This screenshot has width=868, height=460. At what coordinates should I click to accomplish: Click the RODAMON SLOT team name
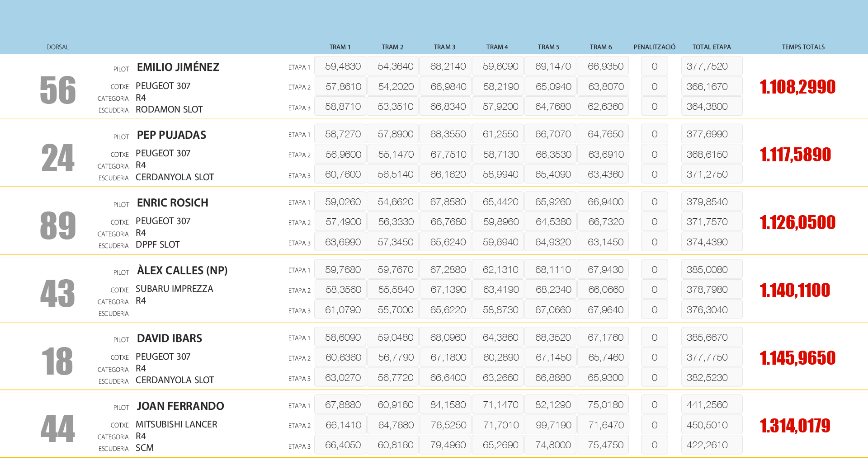point(169,109)
